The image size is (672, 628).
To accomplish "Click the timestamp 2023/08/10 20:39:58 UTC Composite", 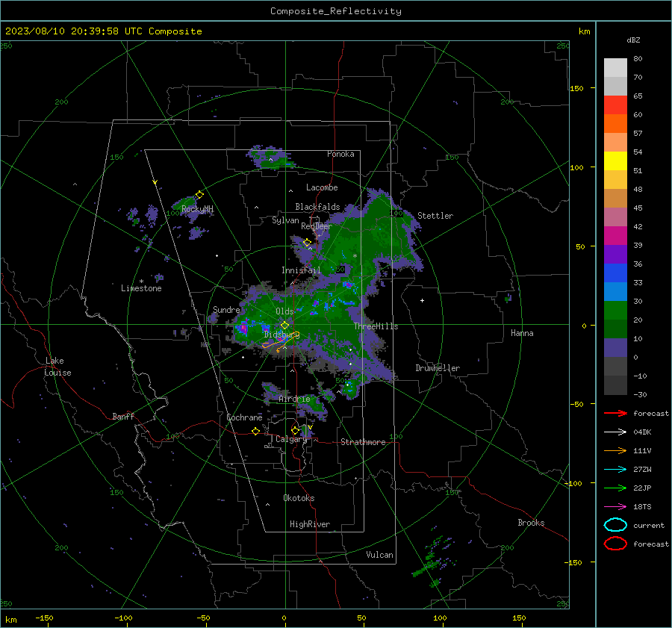I will 104,31.
